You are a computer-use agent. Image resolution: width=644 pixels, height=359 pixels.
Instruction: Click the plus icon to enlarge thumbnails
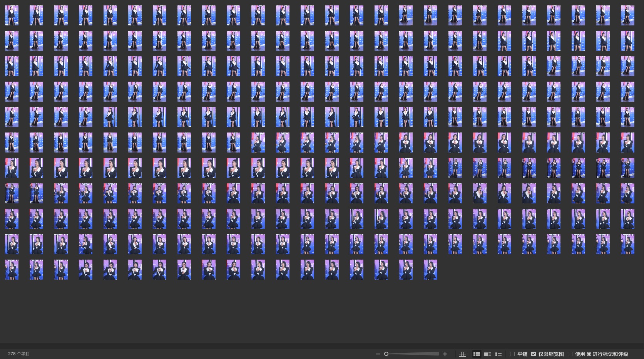[445, 354]
